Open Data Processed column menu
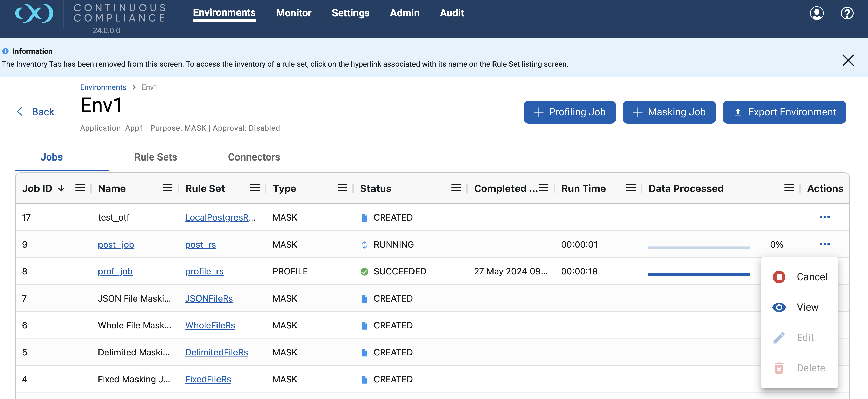Image resolution: width=868 pixels, height=399 pixels. click(x=789, y=188)
